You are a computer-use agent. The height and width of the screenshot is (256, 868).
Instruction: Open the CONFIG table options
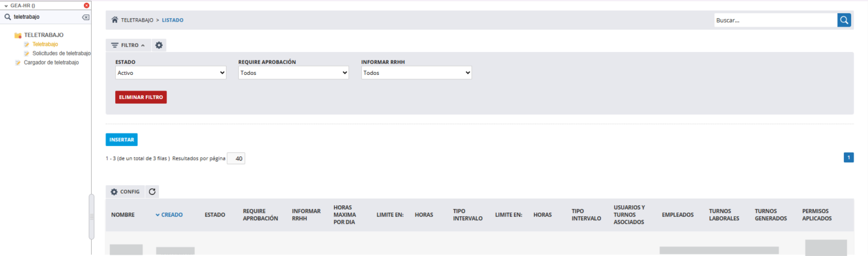(125, 191)
